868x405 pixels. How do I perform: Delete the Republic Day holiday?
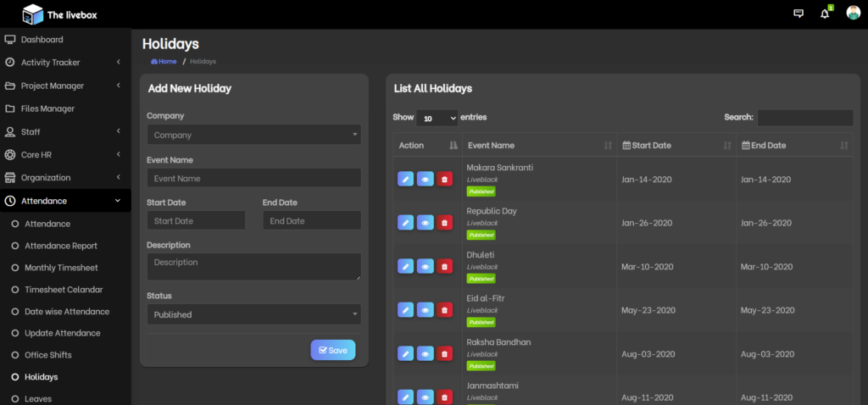445,223
